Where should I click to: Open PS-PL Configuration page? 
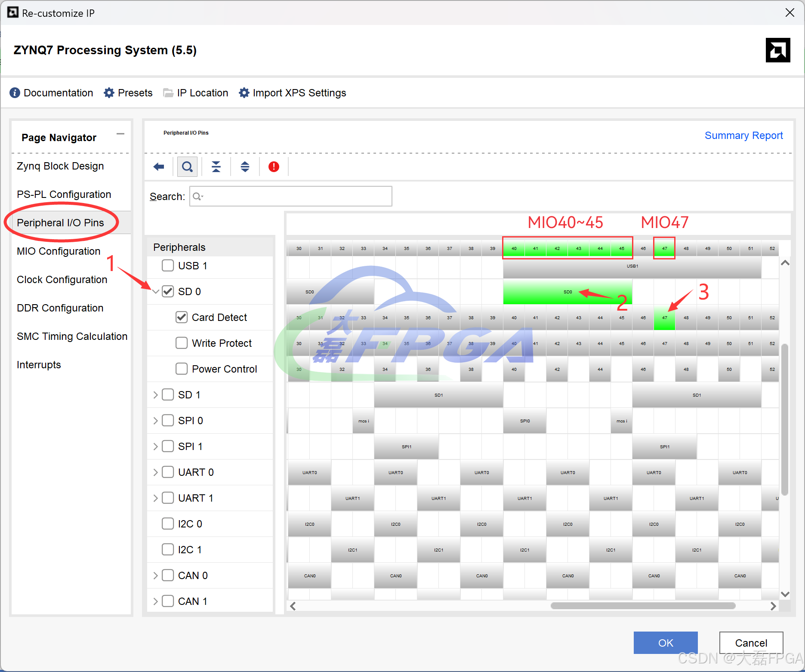pyautogui.click(x=64, y=194)
